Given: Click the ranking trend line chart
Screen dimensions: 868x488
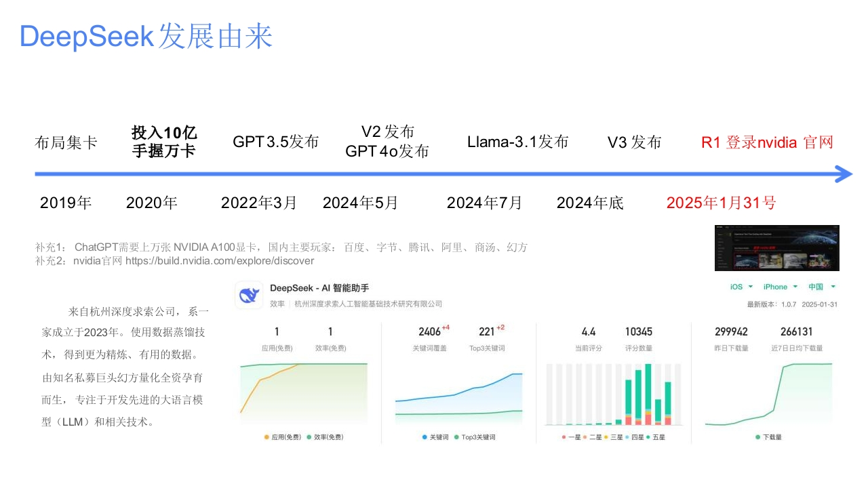Looking at the screenshot, I should pos(303,394).
